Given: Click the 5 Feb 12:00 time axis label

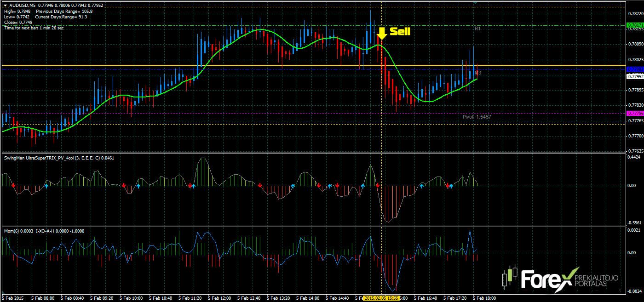Looking at the screenshot, I should pyautogui.click(x=220, y=298).
